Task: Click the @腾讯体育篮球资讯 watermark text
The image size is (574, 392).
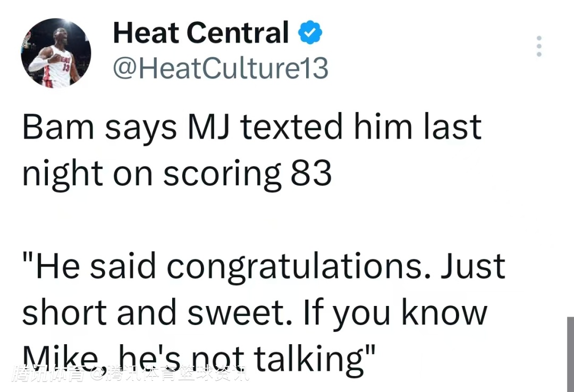Action: click(x=169, y=374)
